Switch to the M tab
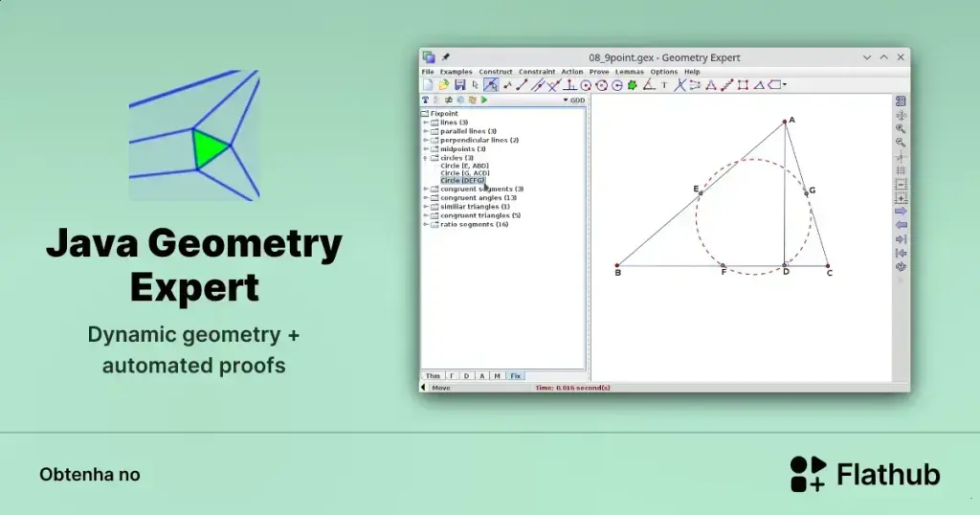 [498, 376]
